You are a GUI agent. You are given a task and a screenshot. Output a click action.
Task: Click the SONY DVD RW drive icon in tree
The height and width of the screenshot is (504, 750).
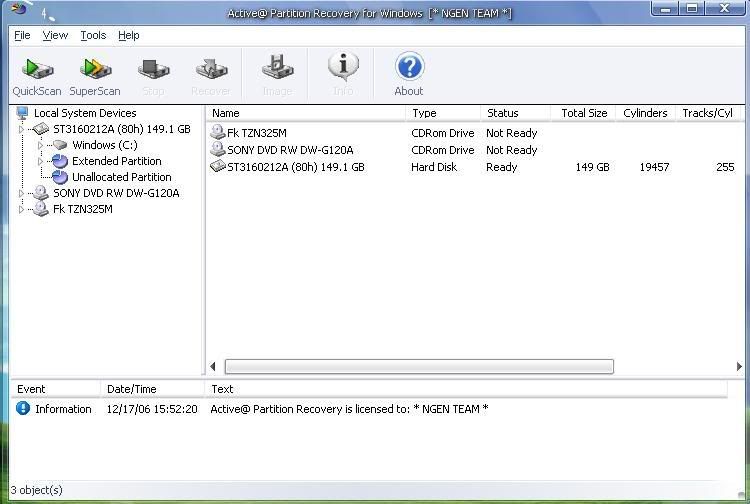[x=41, y=193]
